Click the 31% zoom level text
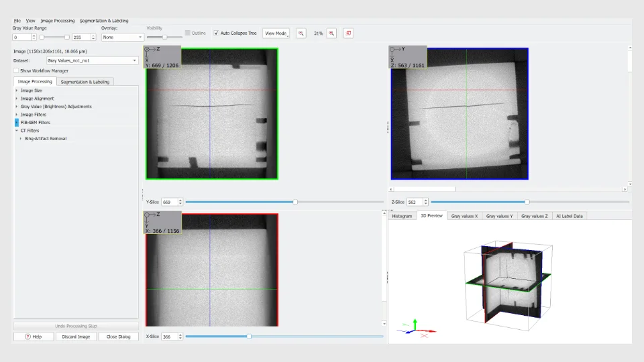644x362 pixels. click(x=318, y=34)
